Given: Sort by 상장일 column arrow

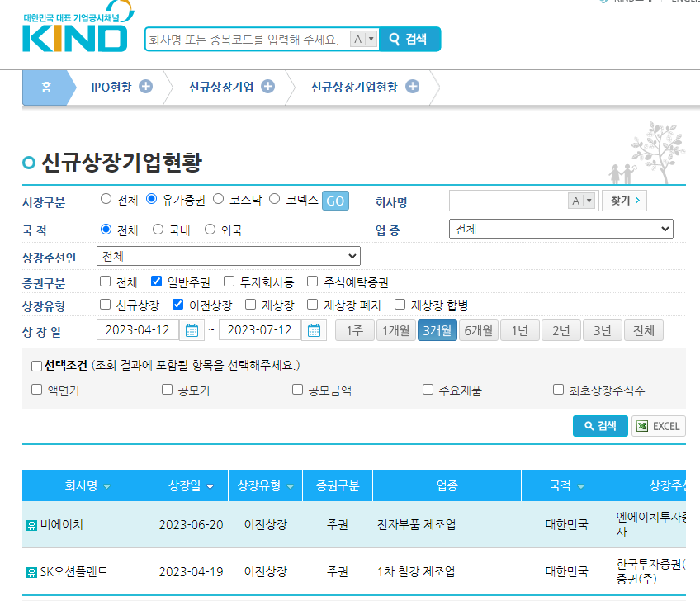Looking at the screenshot, I should [210, 486].
